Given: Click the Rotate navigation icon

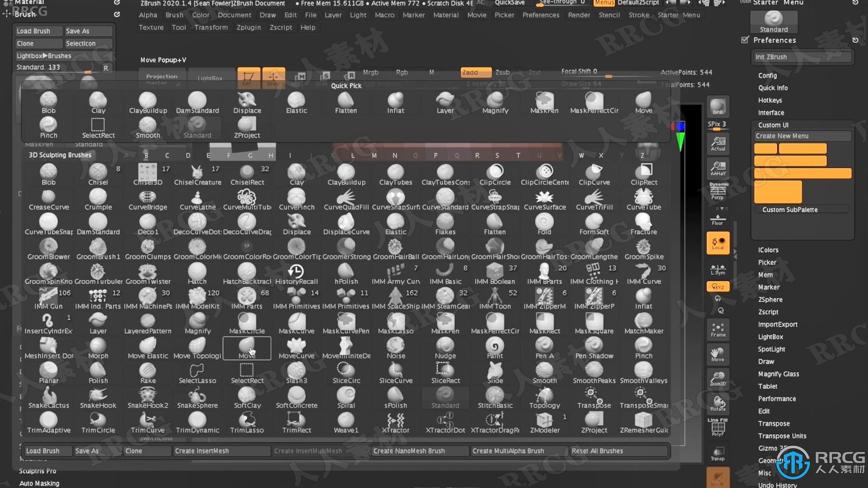Looking at the screenshot, I should click(718, 404).
